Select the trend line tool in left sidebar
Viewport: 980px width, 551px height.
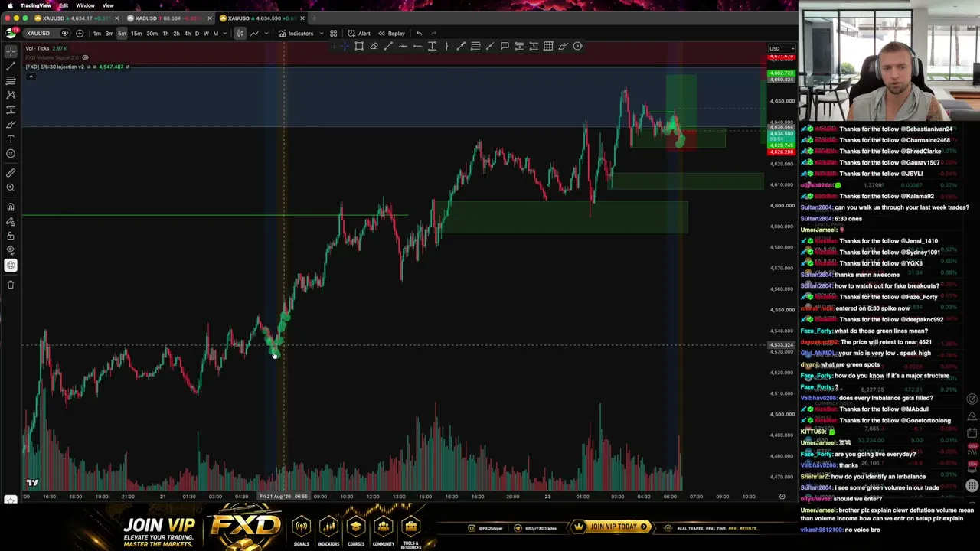point(11,66)
